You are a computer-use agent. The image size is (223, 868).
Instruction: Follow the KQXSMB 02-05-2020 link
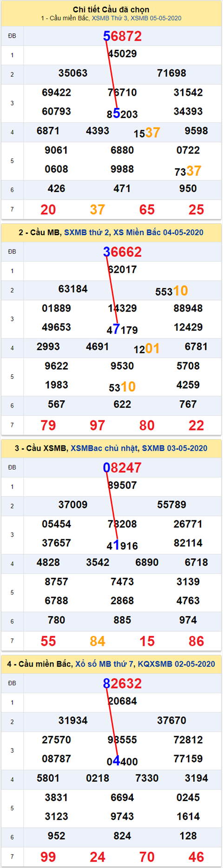[x=177, y=664]
